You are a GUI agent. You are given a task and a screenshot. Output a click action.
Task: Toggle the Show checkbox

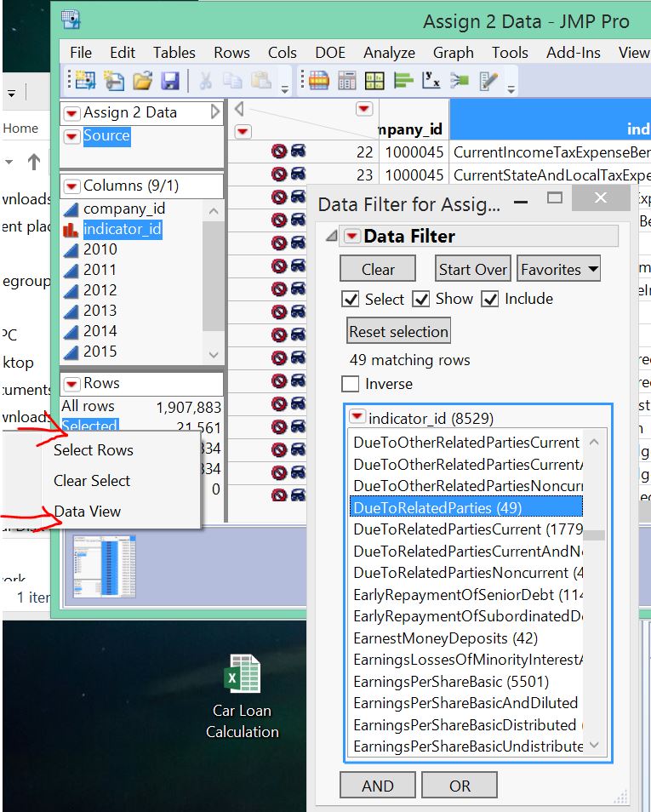[x=420, y=300]
